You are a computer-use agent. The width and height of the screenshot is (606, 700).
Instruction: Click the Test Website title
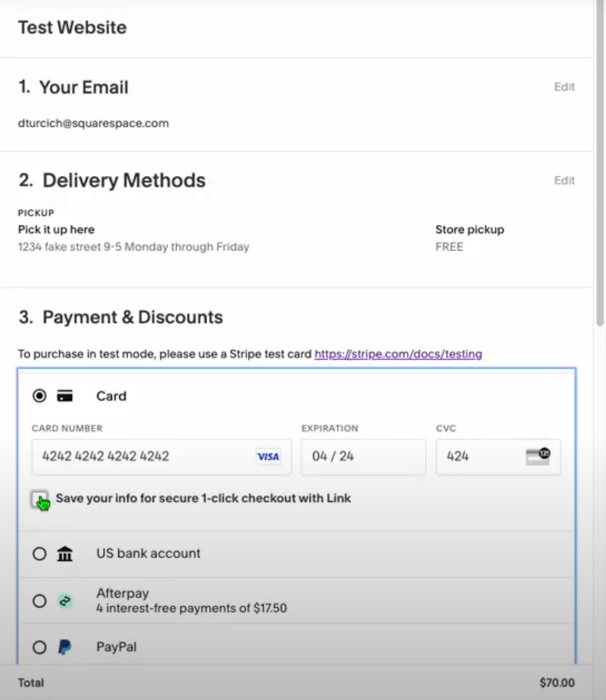(x=72, y=27)
